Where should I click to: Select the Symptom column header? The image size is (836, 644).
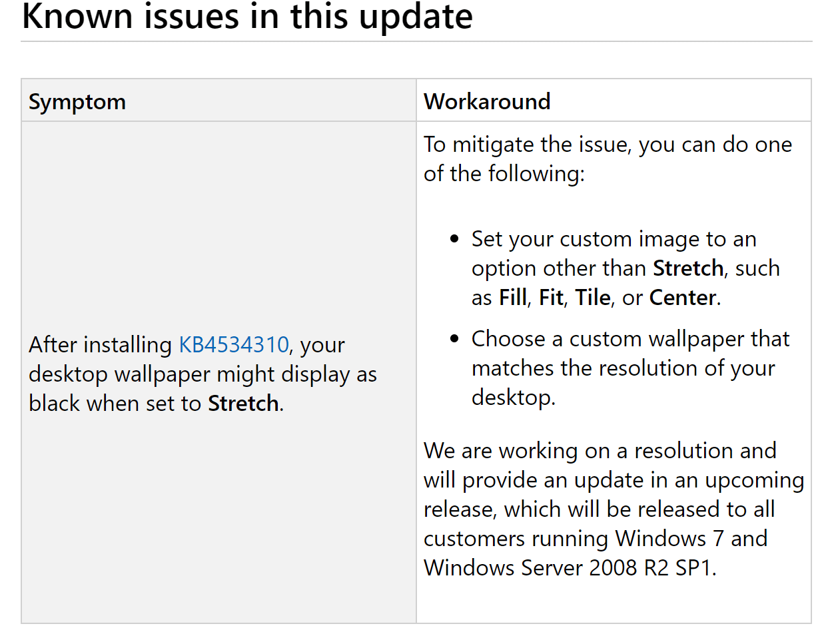(x=77, y=102)
